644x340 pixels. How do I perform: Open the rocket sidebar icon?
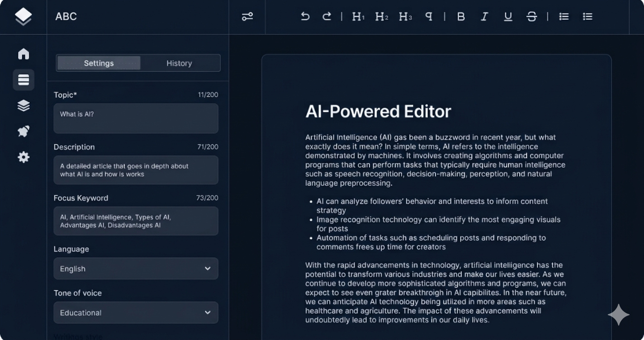24,132
